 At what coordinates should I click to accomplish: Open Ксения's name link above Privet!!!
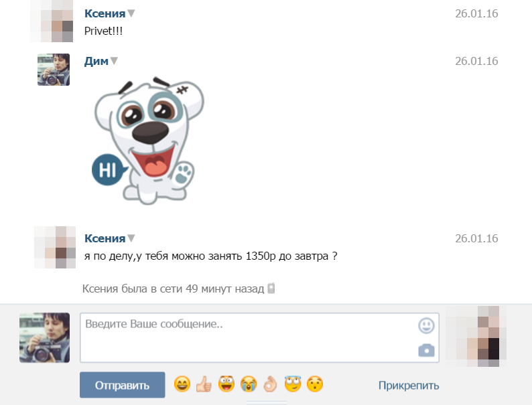coord(105,13)
